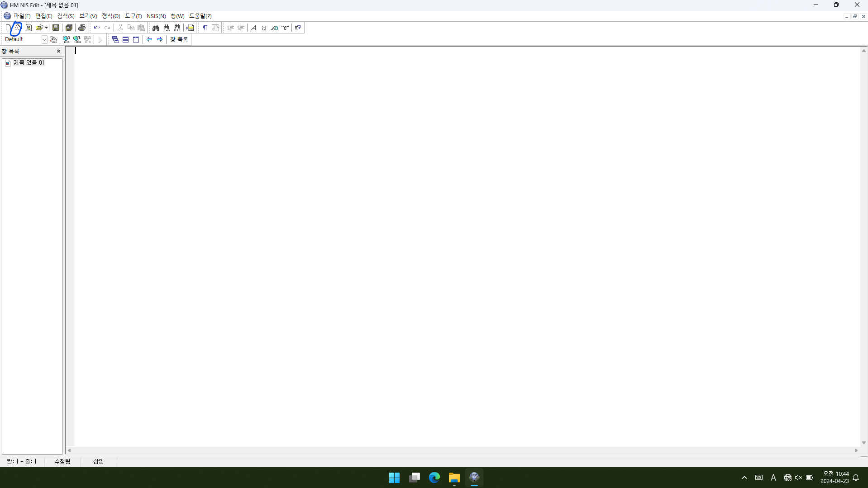The width and height of the screenshot is (868, 488).
Task: Open the NSIS(N) menu
Action: pos(156,16)
